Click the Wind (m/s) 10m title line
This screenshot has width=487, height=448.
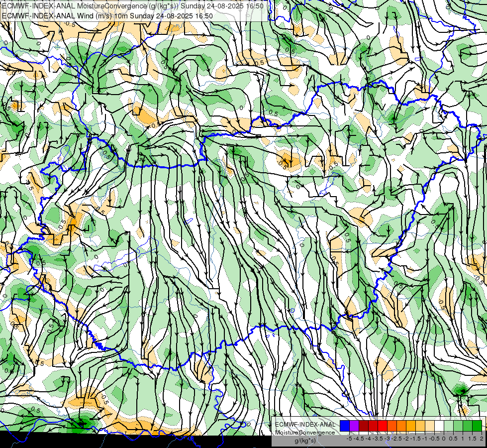(x=107, y=16)
